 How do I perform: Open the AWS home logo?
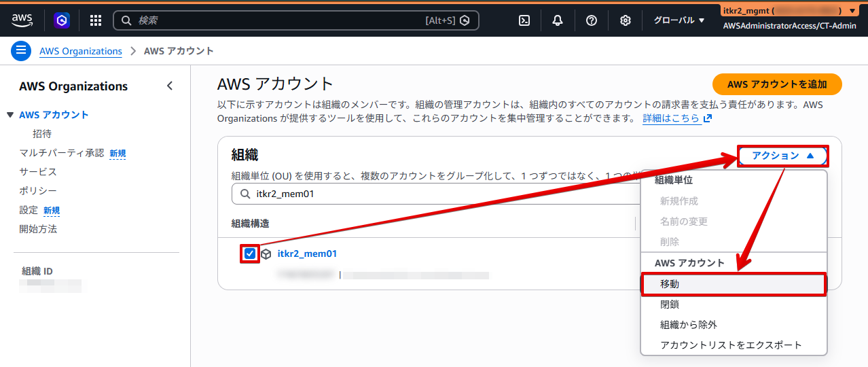22,20
